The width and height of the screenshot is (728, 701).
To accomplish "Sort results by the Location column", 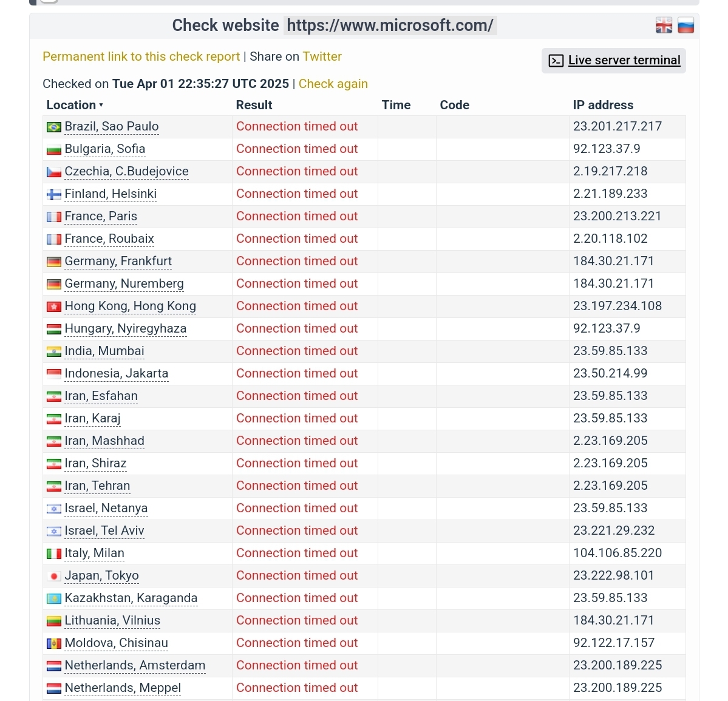I will (x=75, y=105).
